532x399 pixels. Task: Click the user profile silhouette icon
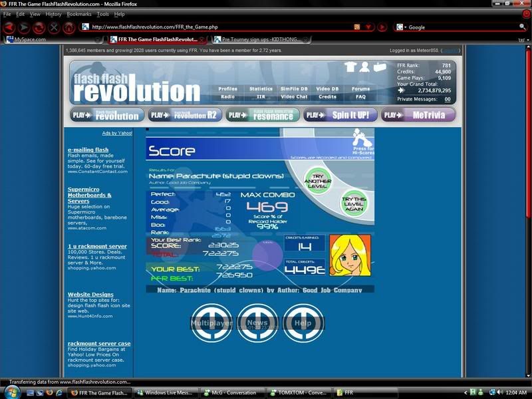pyautogui.click(x=365, y=66)
